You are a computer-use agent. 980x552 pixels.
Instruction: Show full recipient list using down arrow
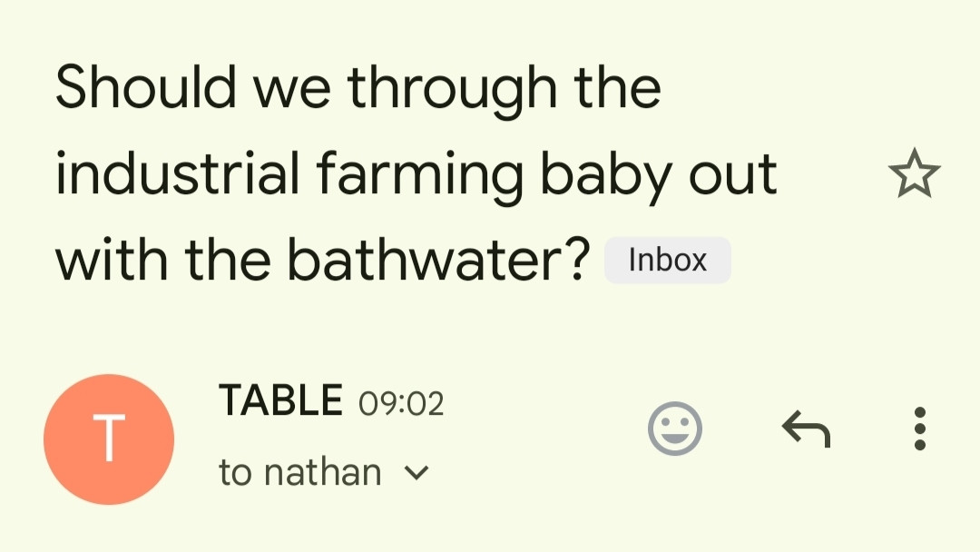416,473
